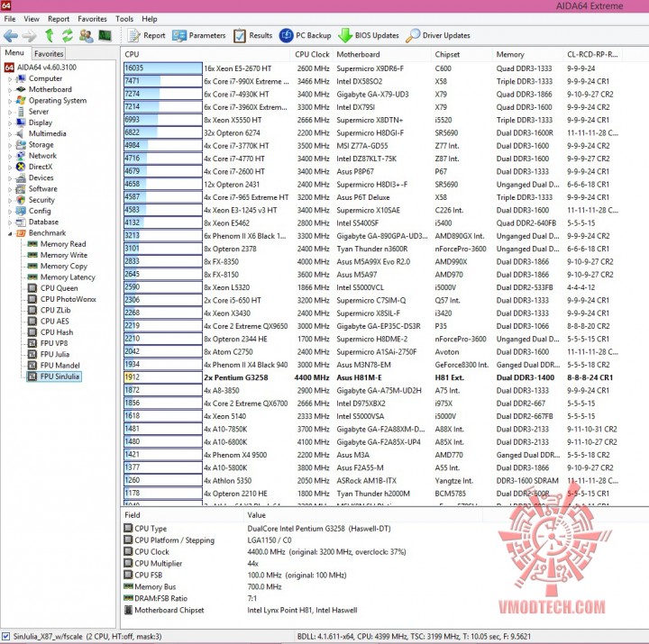649x644 pixels.
Task: Check Driver Updates from toolbar
Action: coord(438,35)
